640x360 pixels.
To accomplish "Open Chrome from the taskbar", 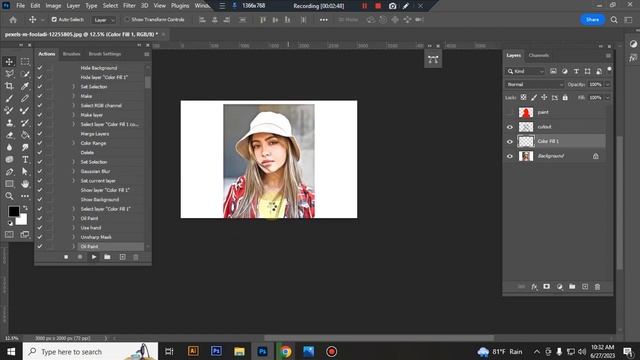I will [285, 351].
